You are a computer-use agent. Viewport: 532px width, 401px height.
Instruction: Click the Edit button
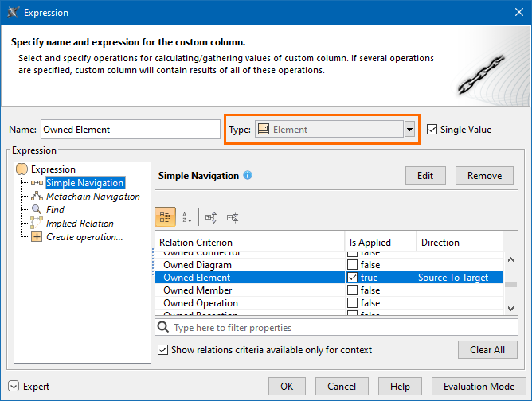(x=425, y=176)
